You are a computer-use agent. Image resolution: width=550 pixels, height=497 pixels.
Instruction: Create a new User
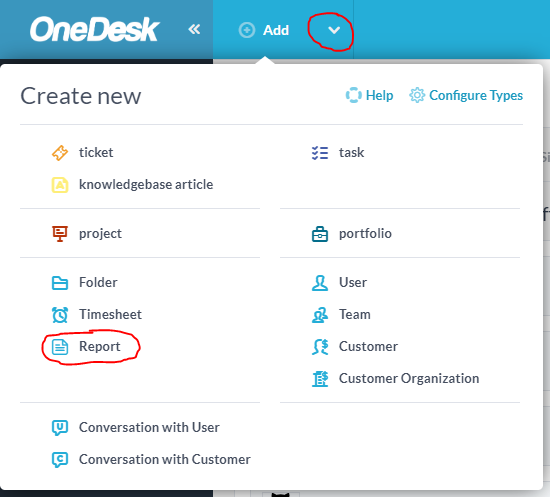click(353, 282)
